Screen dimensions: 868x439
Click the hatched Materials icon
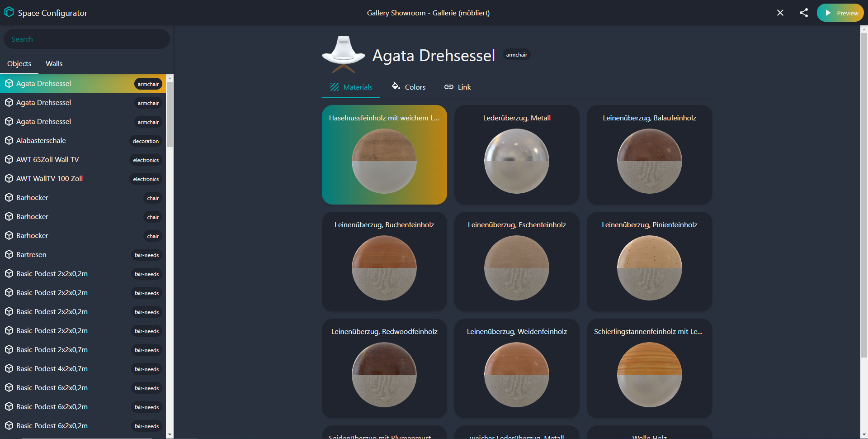(335, 87)
